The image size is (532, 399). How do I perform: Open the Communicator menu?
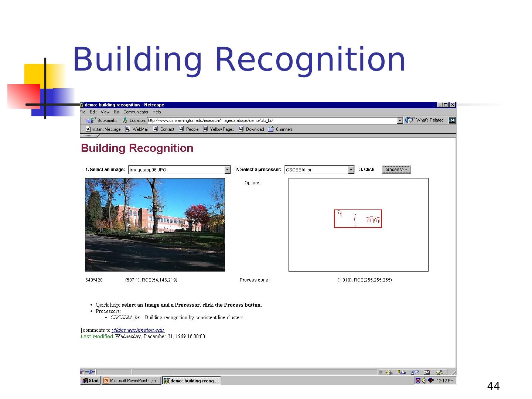tap(136, 112)
